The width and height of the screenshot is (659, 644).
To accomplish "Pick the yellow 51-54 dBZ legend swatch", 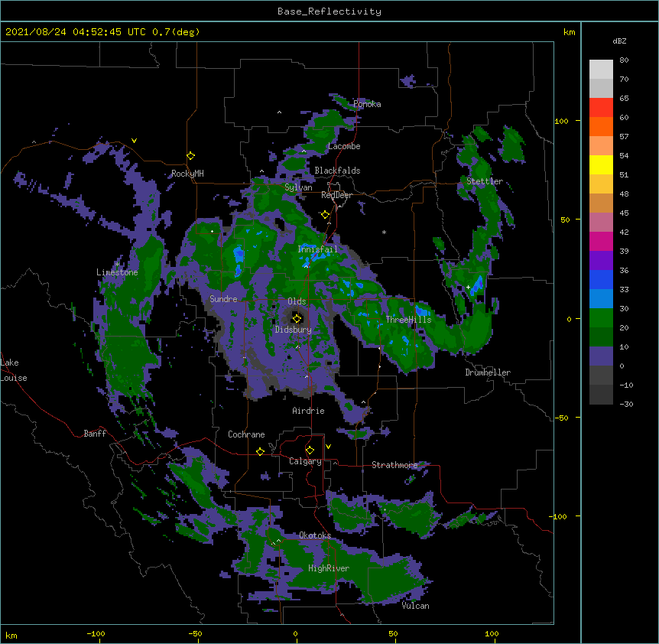I will point(601,164).
